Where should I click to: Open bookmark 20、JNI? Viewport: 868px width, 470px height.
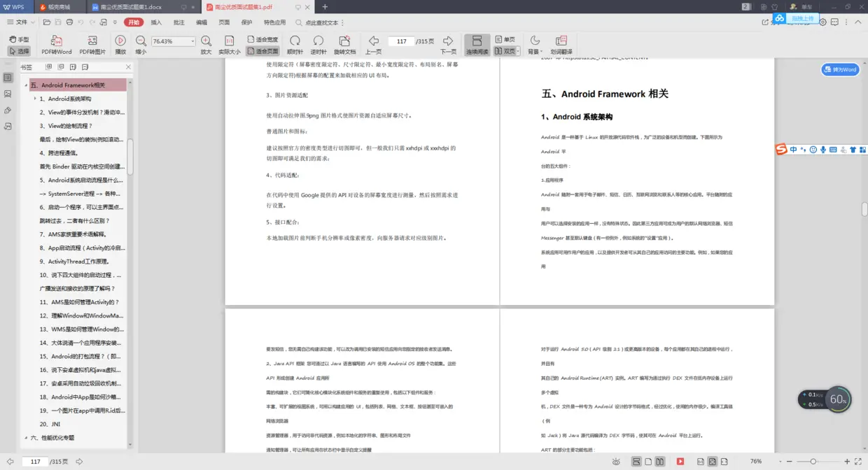point(49,424)
